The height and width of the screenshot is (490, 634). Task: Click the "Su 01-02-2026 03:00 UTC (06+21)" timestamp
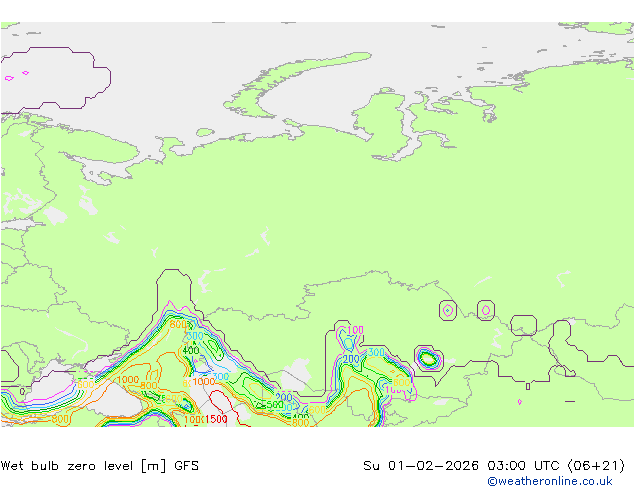[494, 466]
